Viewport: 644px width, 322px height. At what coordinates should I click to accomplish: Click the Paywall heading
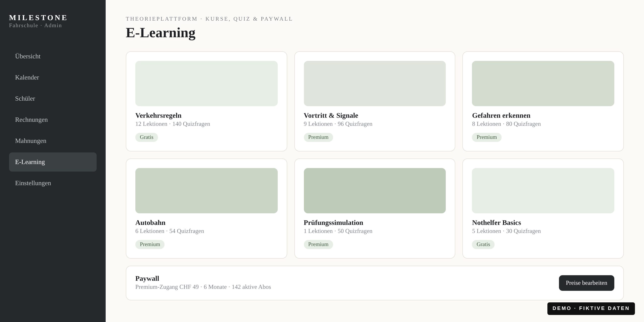coord(147,278)
